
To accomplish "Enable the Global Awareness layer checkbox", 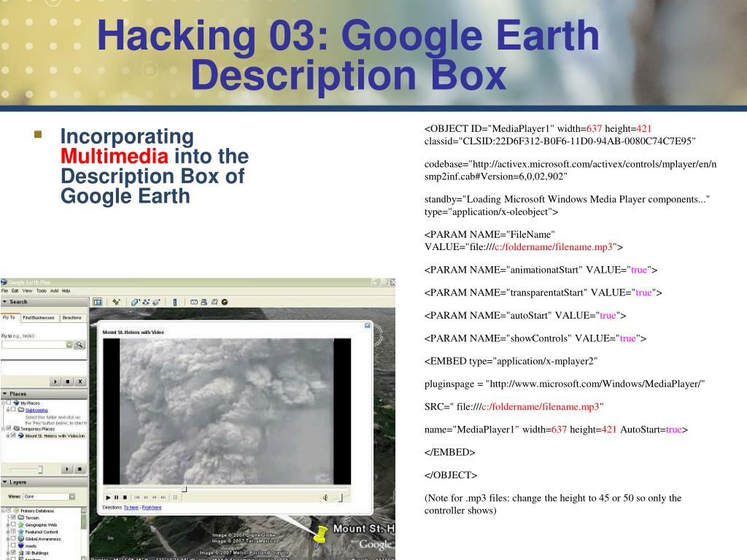I will [x=13, y=539].
